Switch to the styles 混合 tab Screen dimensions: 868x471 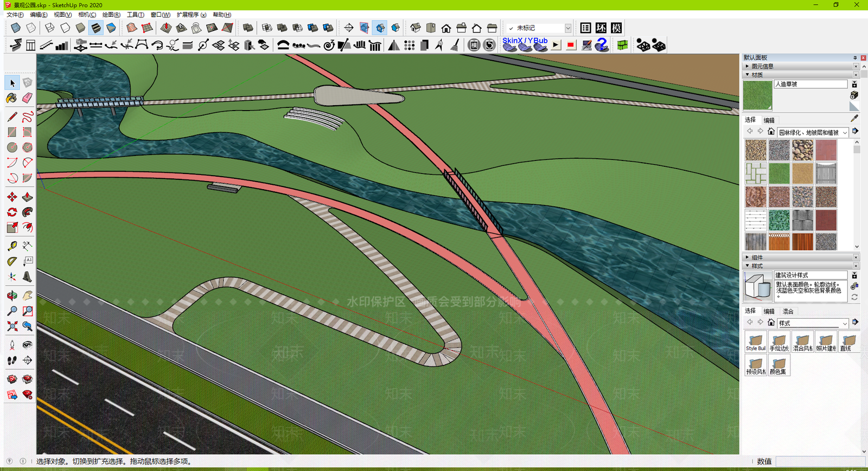pyautogui.click(x=788, y=311)
